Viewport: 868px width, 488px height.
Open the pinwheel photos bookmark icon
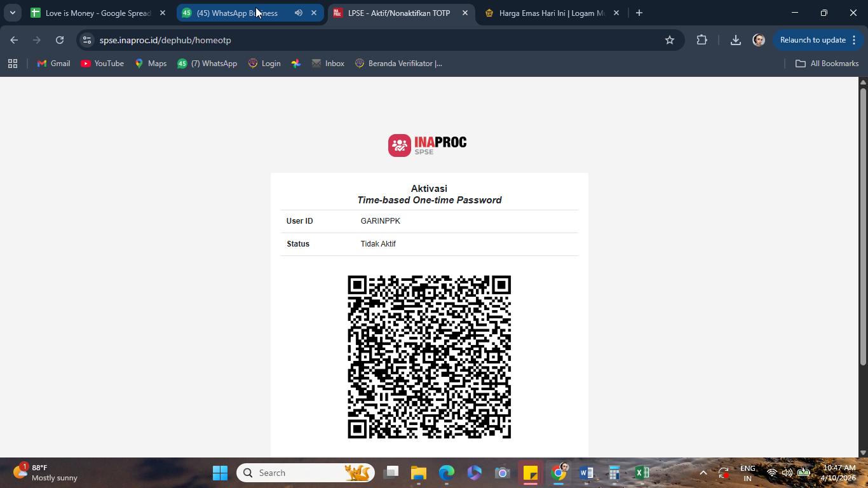[296, 64]
